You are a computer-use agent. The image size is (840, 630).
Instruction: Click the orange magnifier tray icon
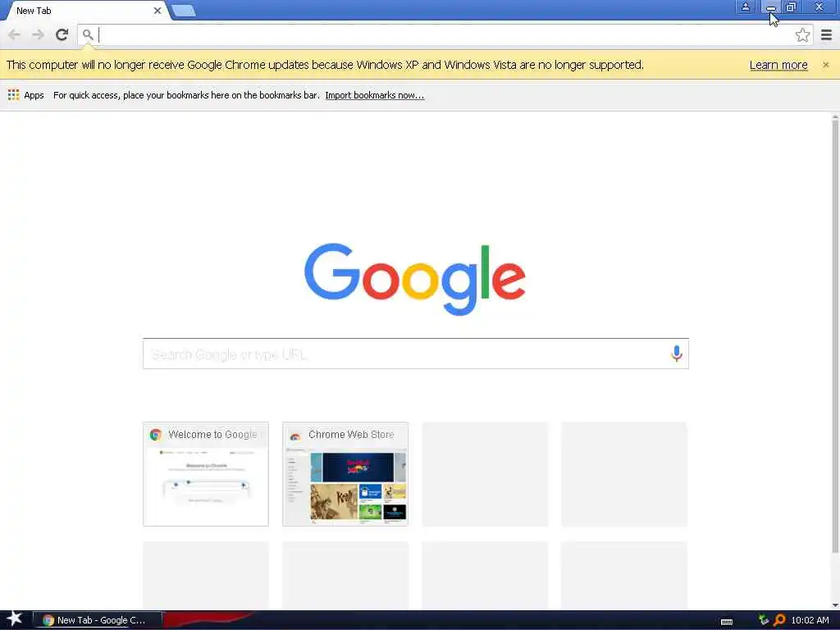[x=779, y=620]
